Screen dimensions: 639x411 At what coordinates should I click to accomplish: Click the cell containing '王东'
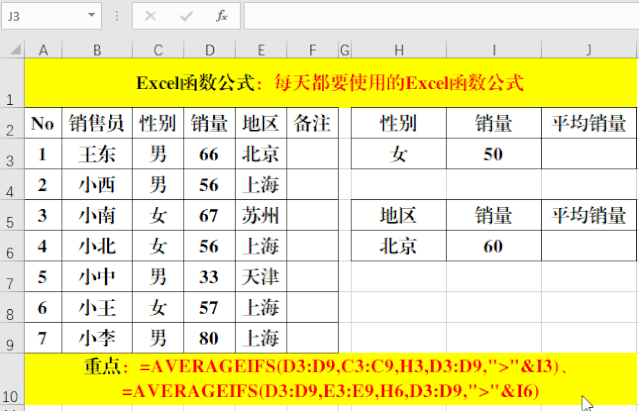coord(97,154)
